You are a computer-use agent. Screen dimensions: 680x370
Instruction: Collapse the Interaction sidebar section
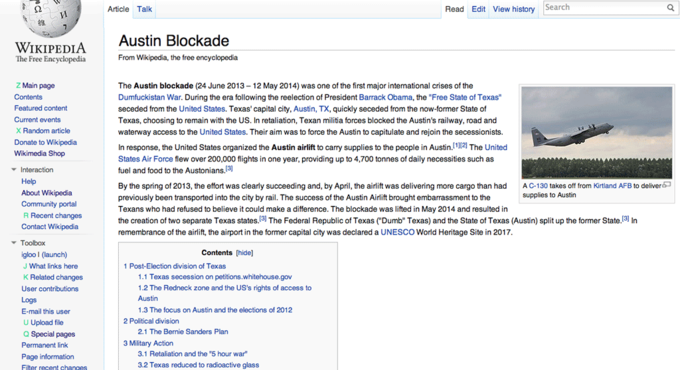[14, 170]
